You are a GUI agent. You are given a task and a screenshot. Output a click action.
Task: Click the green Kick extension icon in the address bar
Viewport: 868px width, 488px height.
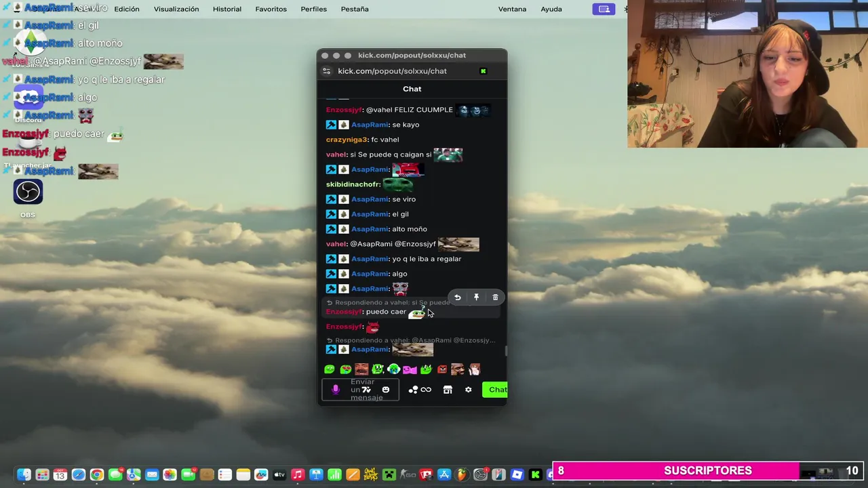click(484, 71)
